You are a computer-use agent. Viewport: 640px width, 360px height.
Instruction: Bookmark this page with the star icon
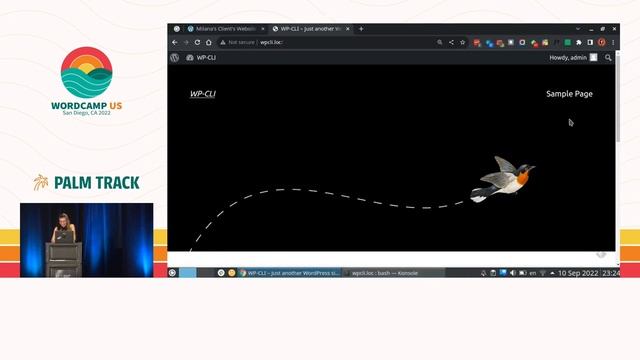(462, 42)
